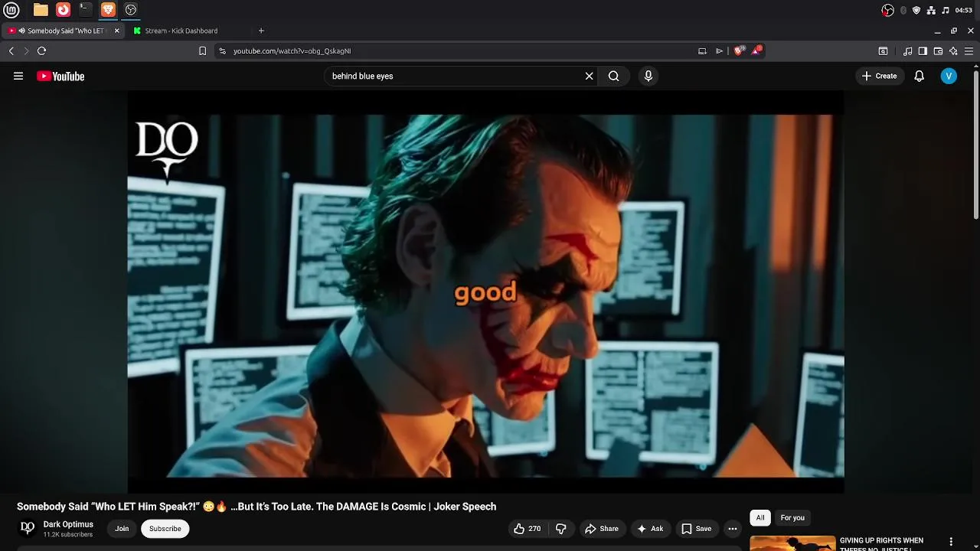Subscribe to Dark Optimus

[x=165, y=529]
